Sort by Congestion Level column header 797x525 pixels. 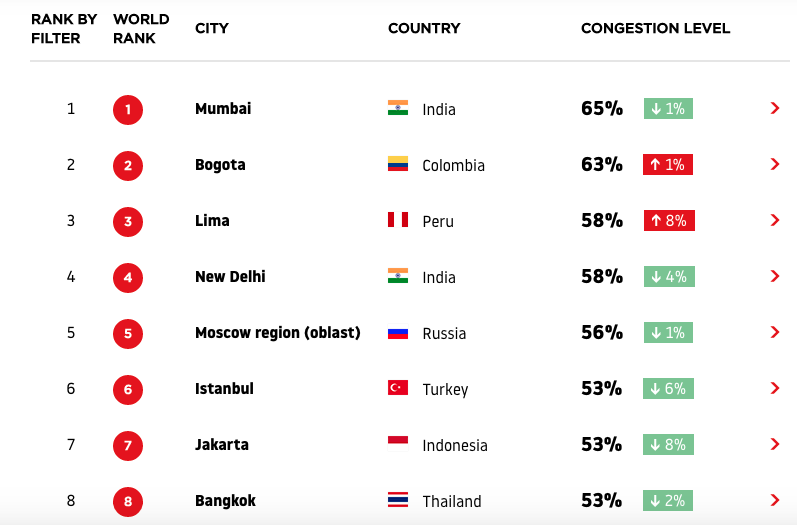click(x=655, y=28)
